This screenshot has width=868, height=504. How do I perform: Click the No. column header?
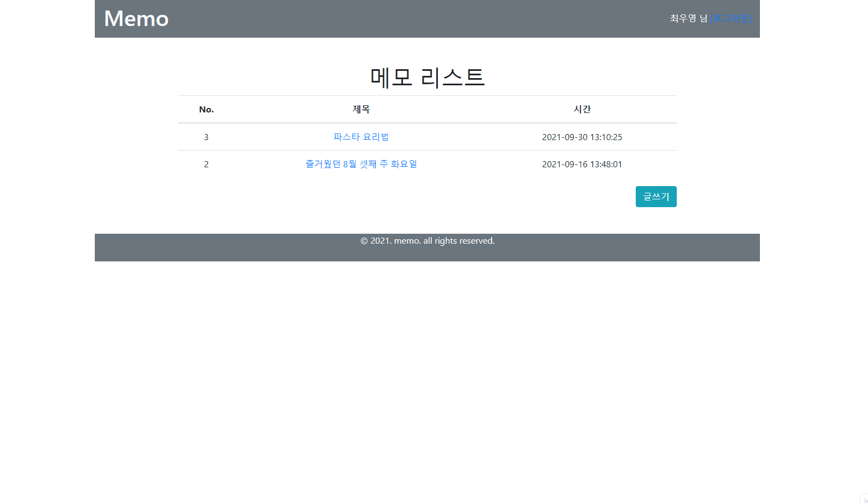[x=206, y=109]
